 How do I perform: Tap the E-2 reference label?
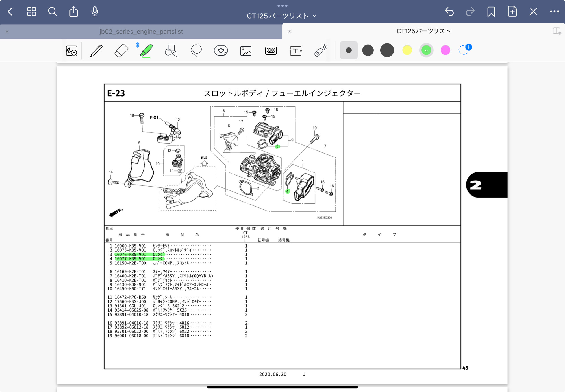click(204, 158)
